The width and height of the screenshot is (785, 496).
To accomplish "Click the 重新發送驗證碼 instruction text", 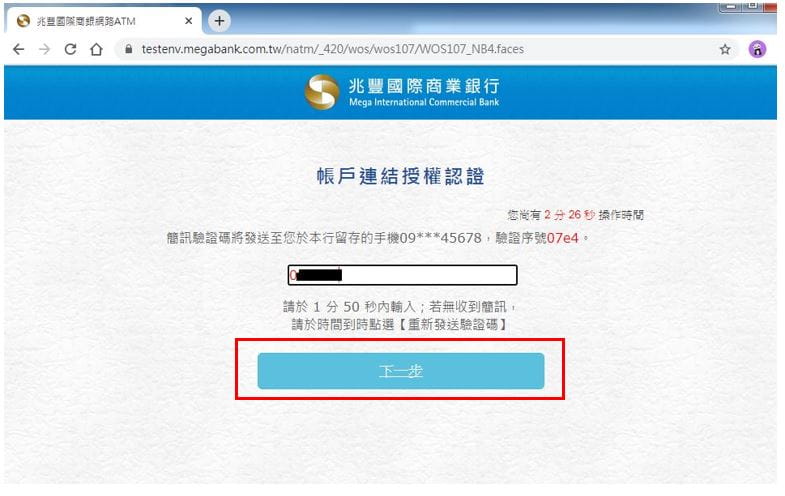I will pyautogui.click(x=453, y=324).
